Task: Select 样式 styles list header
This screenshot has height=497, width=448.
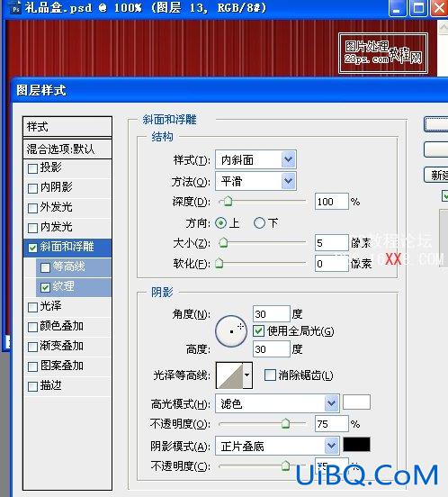Action: coord(67,127)
